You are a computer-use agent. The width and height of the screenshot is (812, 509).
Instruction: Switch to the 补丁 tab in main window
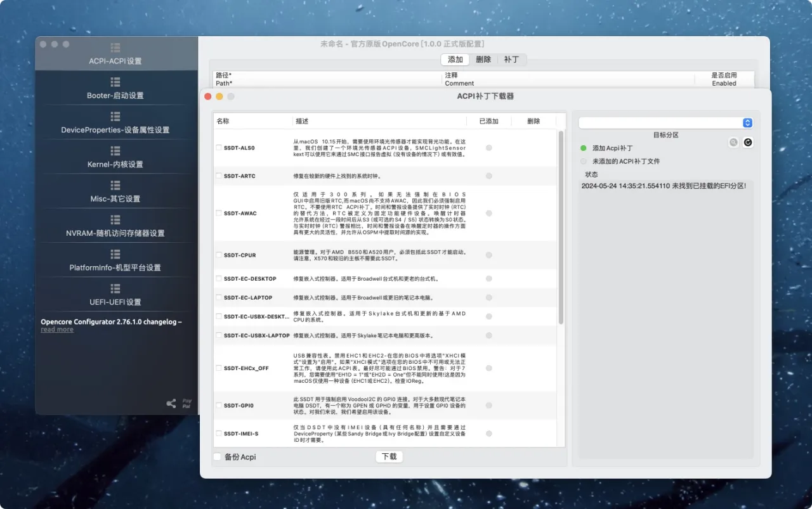pyautogui.click(x=511, y=60)
